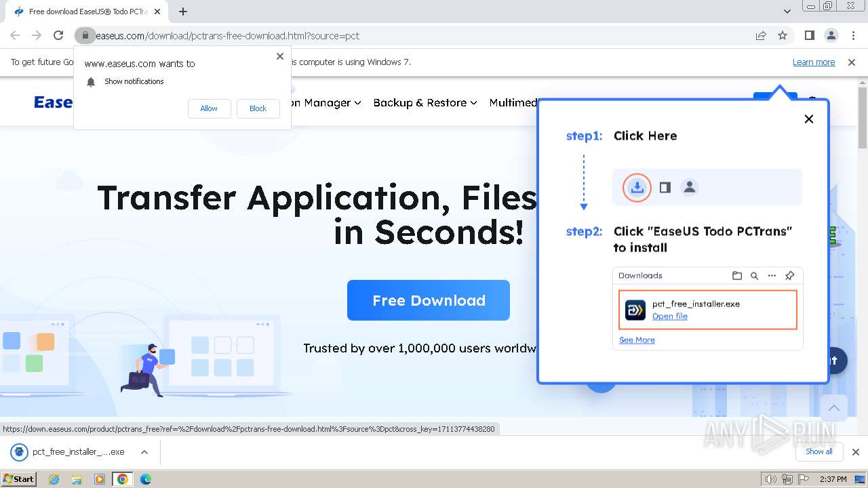Image resolution: width=868 pixels, height=488 pixels.
Task: Click See More in the Downloads illustration
Action: (x=637, y=340)
